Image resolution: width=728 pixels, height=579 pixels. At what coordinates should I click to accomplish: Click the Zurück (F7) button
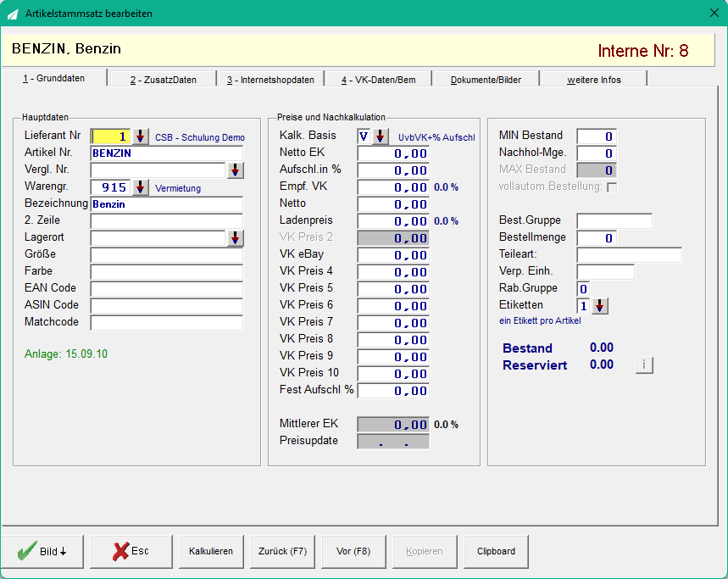click(x=282, y=551)
